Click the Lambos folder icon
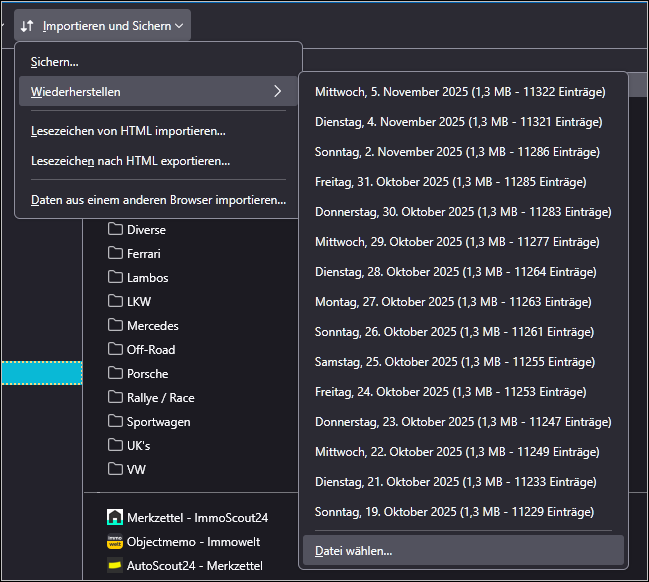The height and width of the screenshot is (582, 649). tap(115, 278)
